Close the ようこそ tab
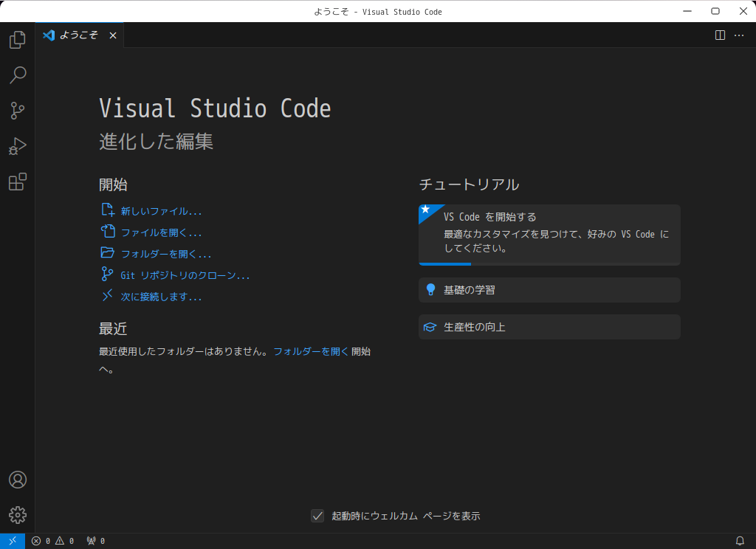 click(x=113, y=35)
